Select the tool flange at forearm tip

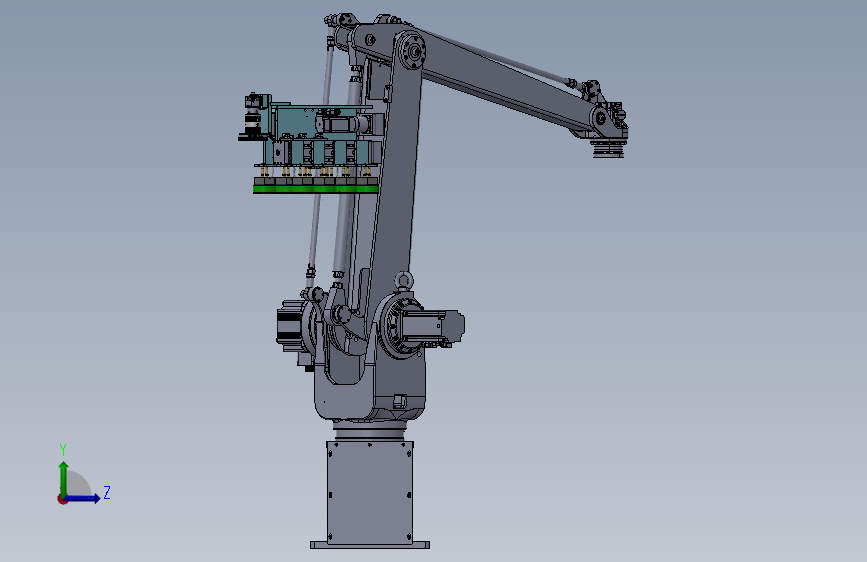608,148
